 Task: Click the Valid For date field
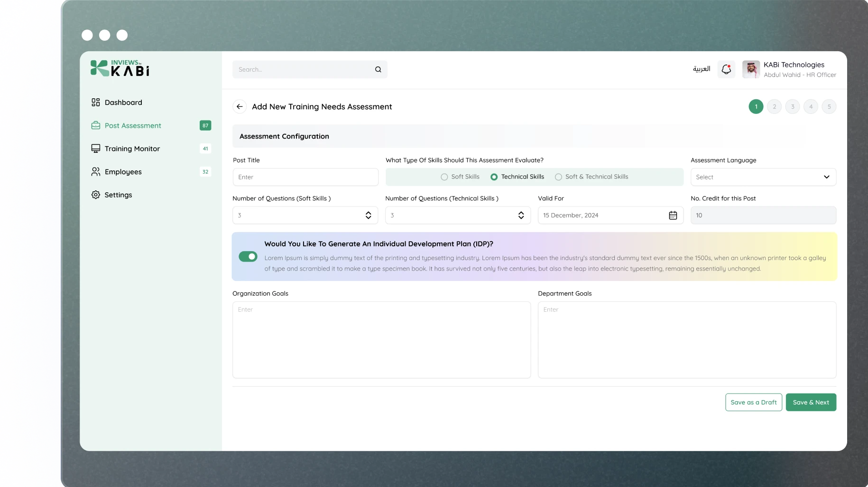[x=610, y=215]
